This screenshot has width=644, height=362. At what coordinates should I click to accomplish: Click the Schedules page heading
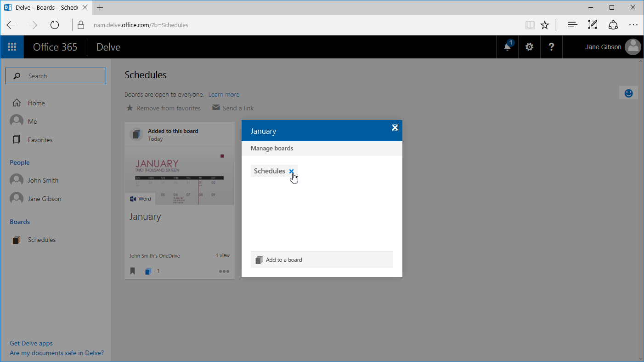tap(146, 75)
